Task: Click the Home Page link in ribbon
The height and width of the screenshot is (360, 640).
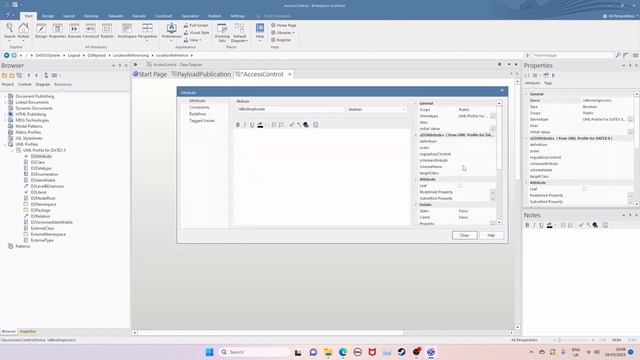Action: click(284, 25)
